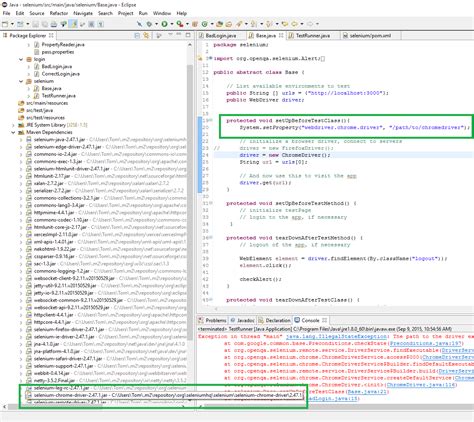Switch to the BadLogin.java editor tab

tap(220, 36)
